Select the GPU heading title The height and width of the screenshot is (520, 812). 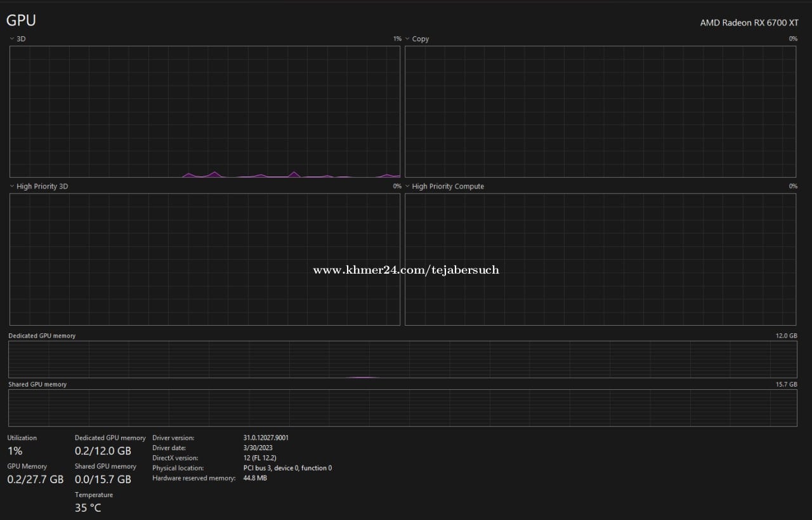pos(21,20)
